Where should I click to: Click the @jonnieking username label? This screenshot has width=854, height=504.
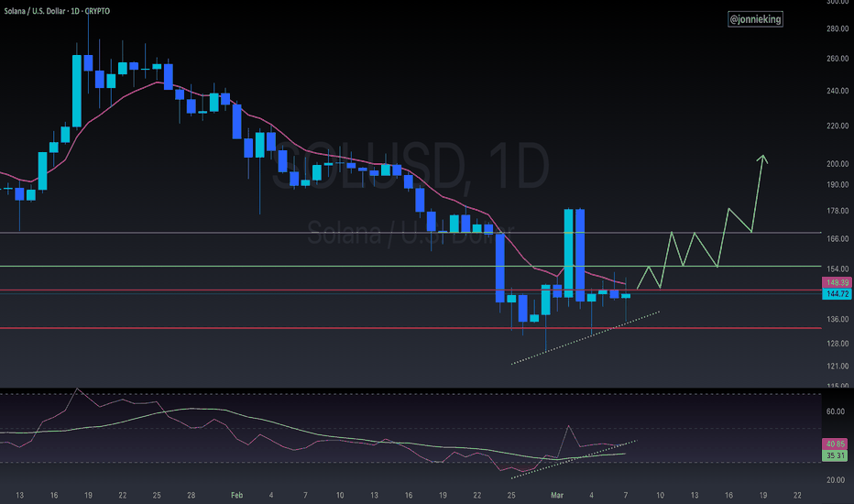[x=755, y=19]
